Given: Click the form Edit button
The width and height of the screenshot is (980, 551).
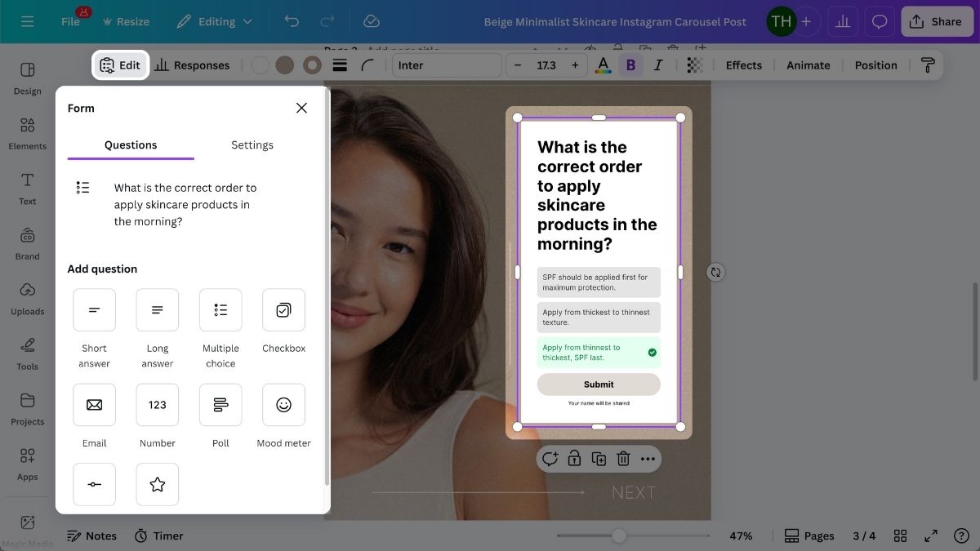Looking at the screenshot, I should (x=121, y=65).
